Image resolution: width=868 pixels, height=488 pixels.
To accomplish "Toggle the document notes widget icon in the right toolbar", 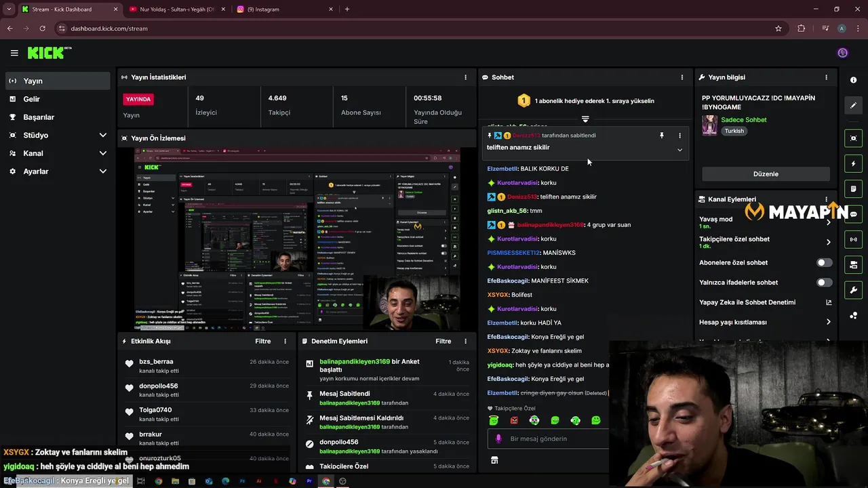I will tap(853, 188).
